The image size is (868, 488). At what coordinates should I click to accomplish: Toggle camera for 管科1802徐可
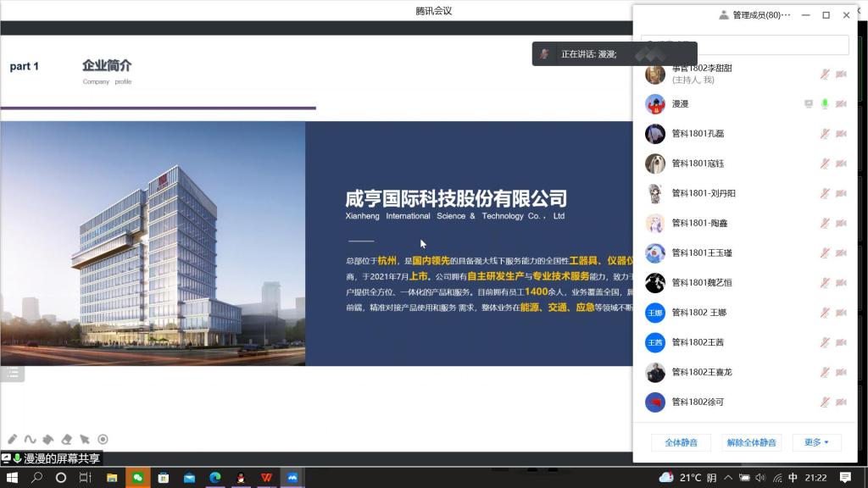[841, 402]
